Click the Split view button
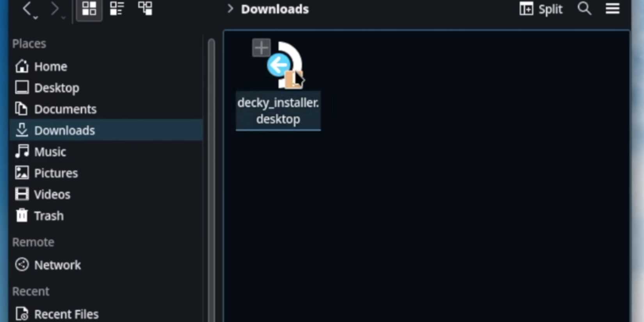Screen dimensions: 644x322 (541, 9)
